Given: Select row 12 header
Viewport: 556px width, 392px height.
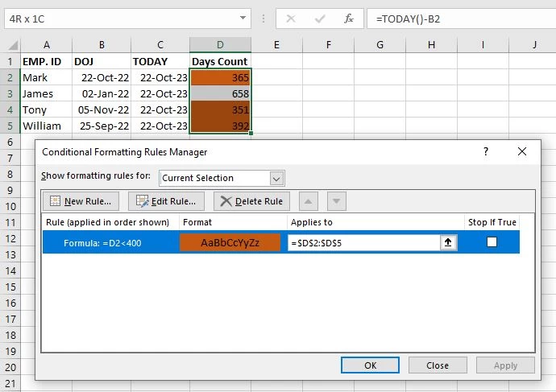Looking at the screenshot, I should [10, 239].
